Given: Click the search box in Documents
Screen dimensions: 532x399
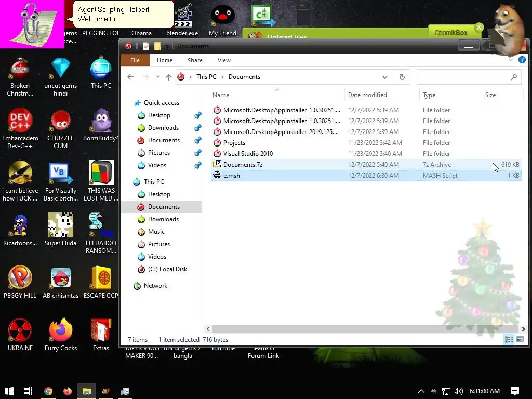Looking at the screenshot, I should (x=469, y=77).
